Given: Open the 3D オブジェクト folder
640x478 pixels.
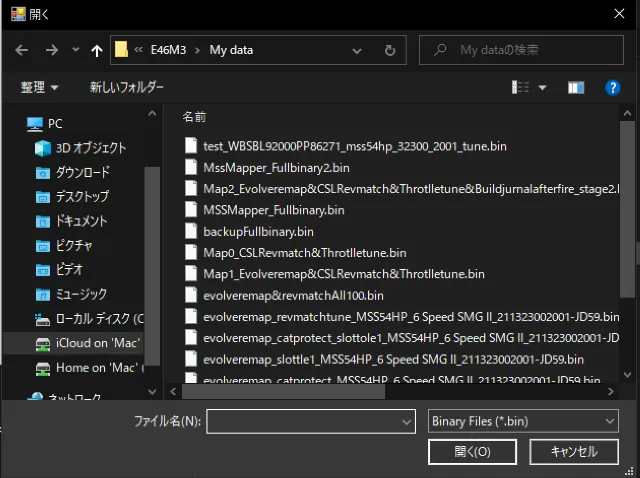Looking at the screenshot, I should pos(80,147).
